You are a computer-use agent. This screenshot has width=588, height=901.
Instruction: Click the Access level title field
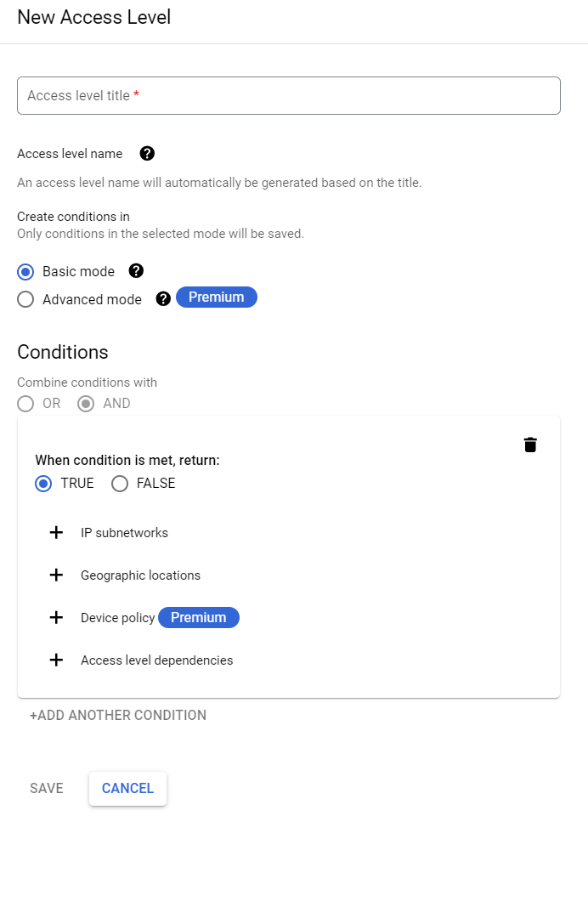[289, 95]
